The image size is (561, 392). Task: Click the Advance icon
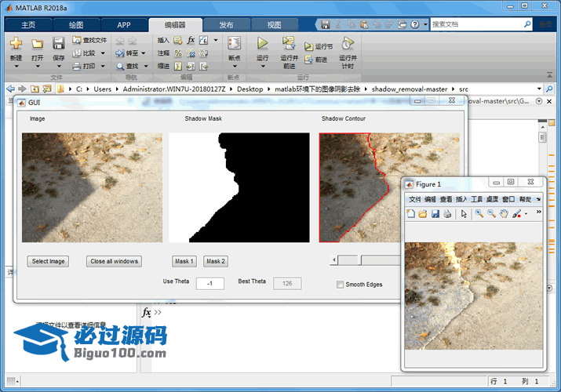(308, 60)
